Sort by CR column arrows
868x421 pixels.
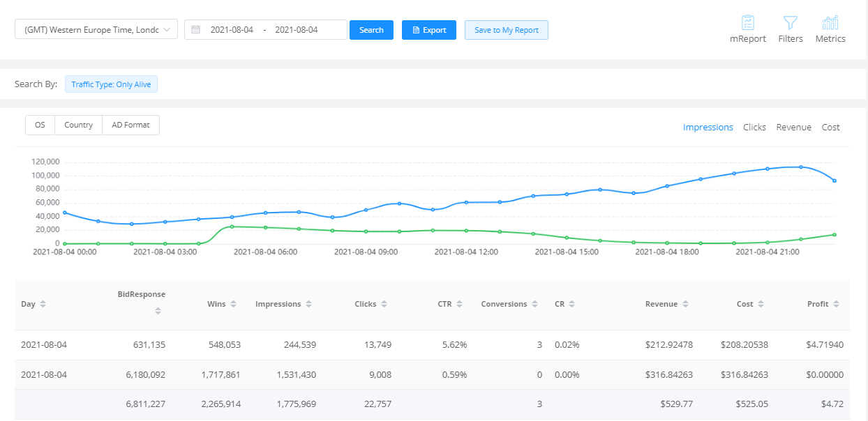point(572,305)
